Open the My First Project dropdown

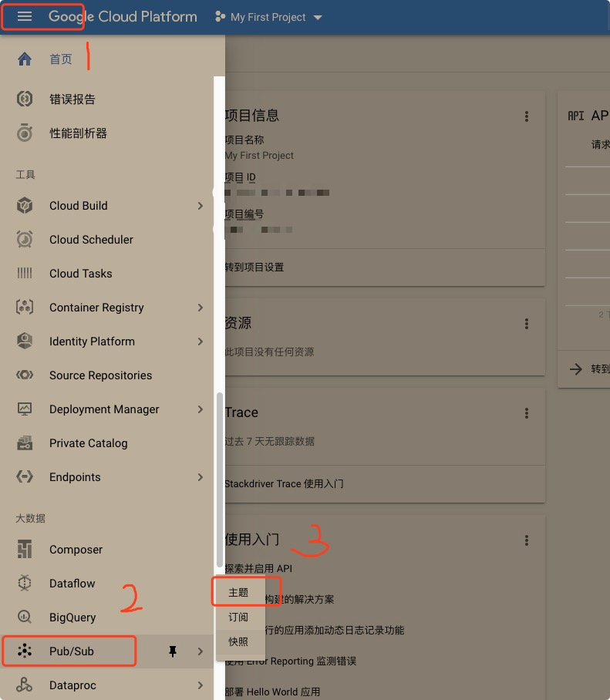[x=268, y=17]
